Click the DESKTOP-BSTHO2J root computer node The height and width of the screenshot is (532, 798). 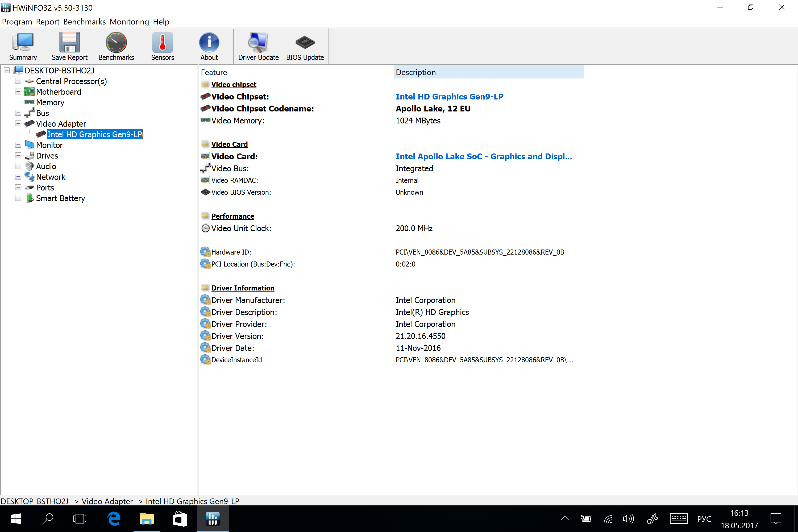tap(59, 70)
